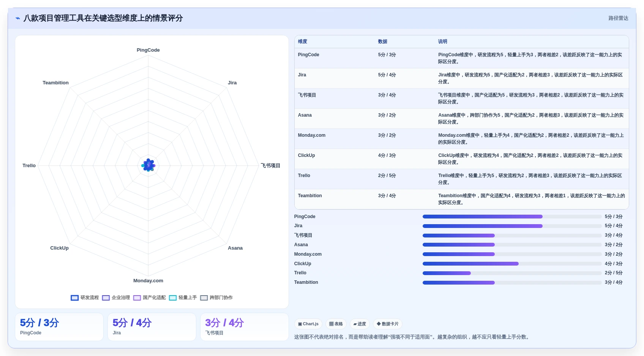The image size is (644, 356).
Task: Click the 4分 / 3分 value in ClickUp table row
Action: pyautogui.click(x=387, y=155)
